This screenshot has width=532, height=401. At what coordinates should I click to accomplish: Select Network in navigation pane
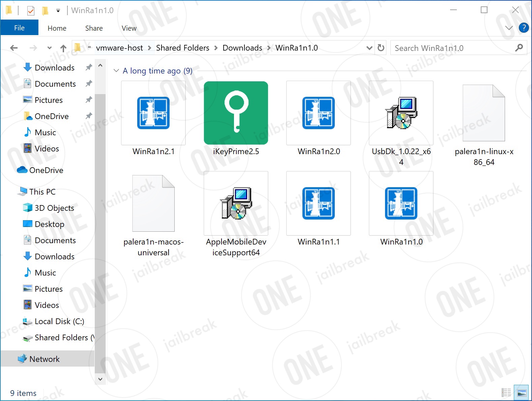(47, 359)
